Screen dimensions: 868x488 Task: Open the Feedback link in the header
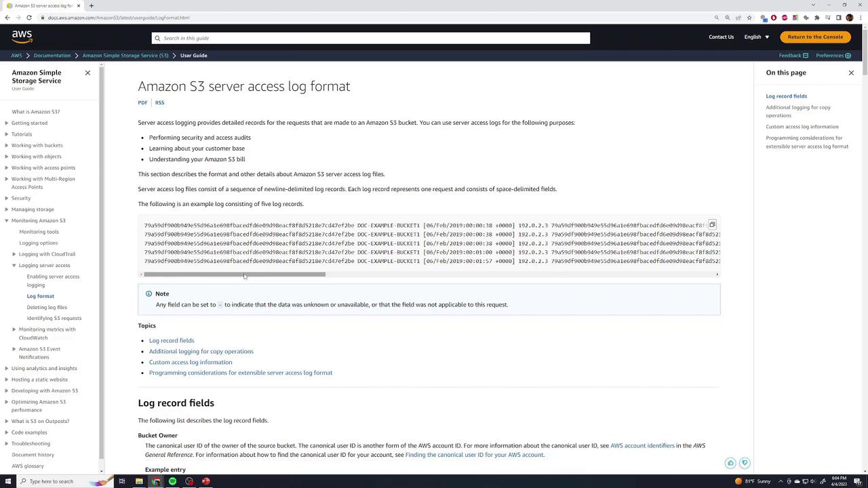tap(793, 56)
